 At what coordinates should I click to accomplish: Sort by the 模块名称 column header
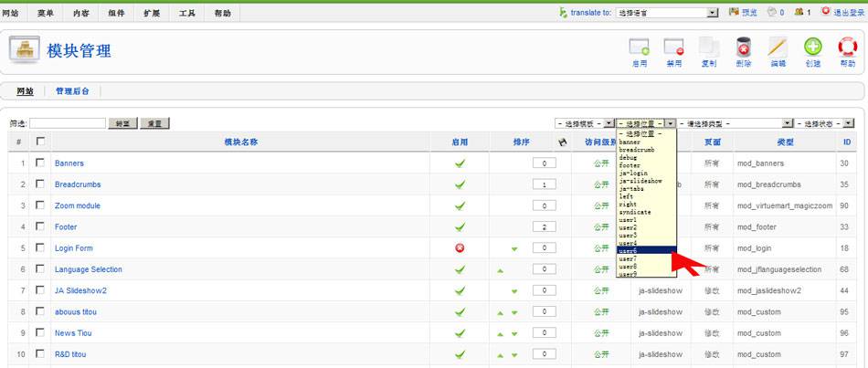pos(241,142)
